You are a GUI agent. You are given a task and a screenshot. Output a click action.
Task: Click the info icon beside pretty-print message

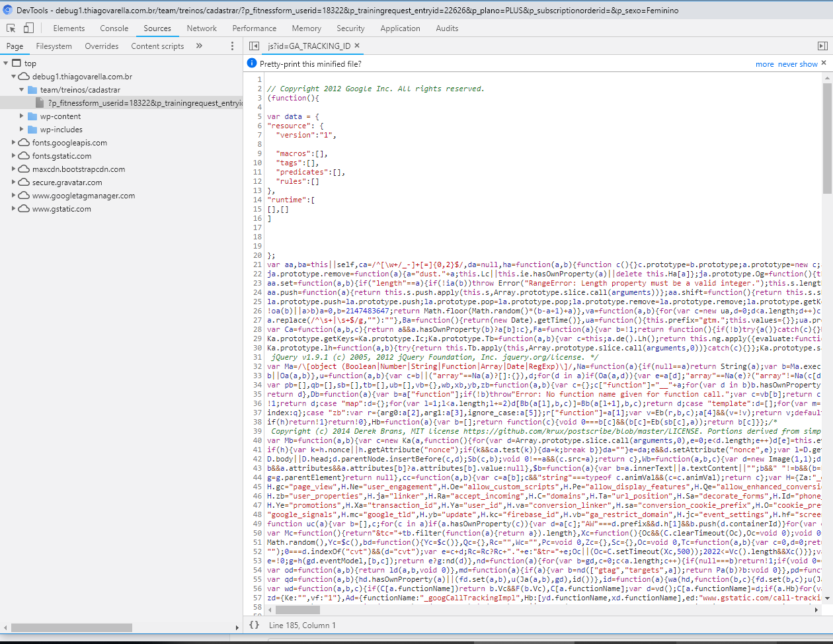(252, 63)
